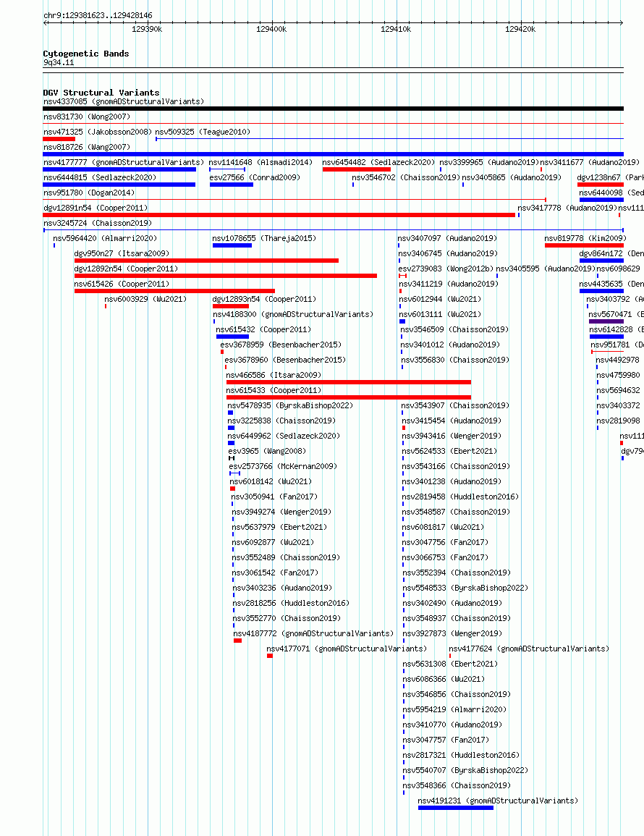Viewport: 644px width, 836px height.
Task: Open nsv3417778 (Audano2019) label
Action: pyautogui.click(x=567, y=208)
